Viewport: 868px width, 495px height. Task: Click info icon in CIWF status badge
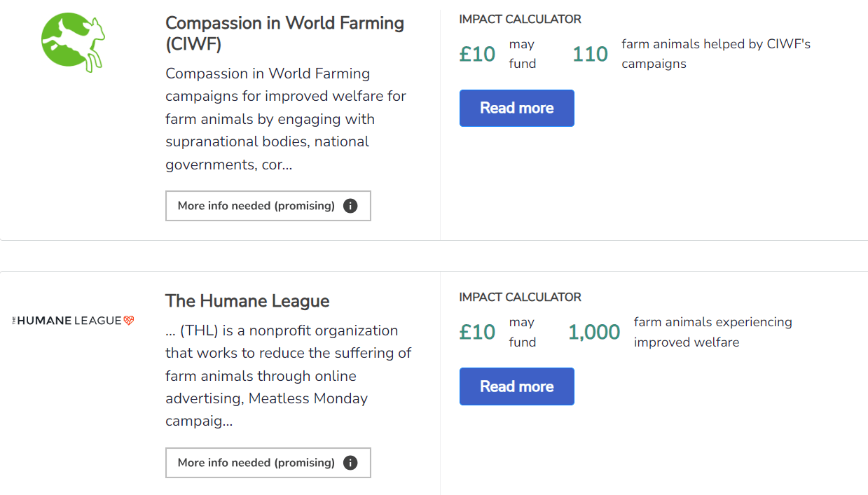click(x=350, y=206)
